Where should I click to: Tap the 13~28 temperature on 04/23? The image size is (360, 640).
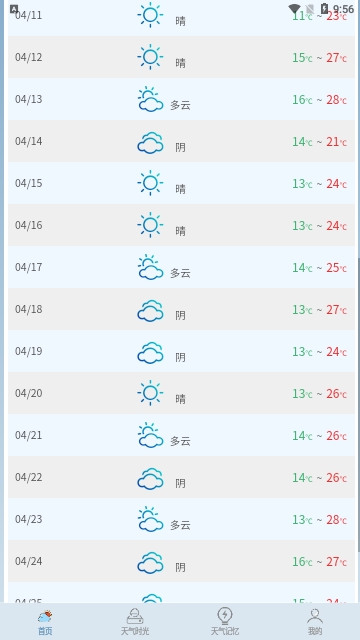[320, 520]
